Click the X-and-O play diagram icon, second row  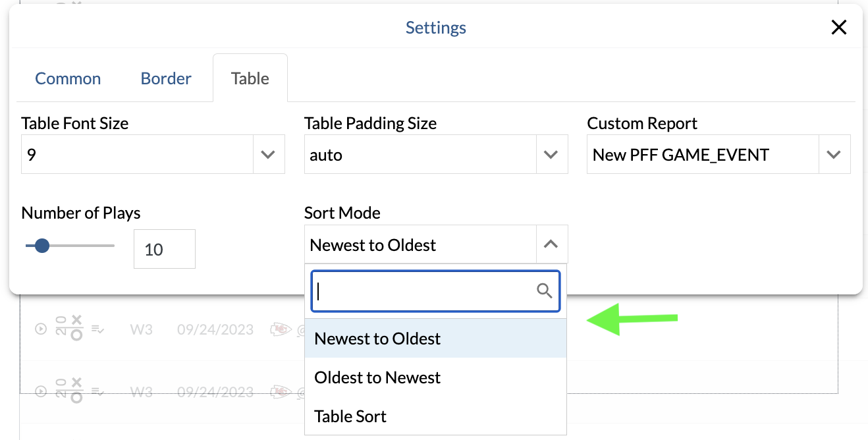click(x=69, y=391)
